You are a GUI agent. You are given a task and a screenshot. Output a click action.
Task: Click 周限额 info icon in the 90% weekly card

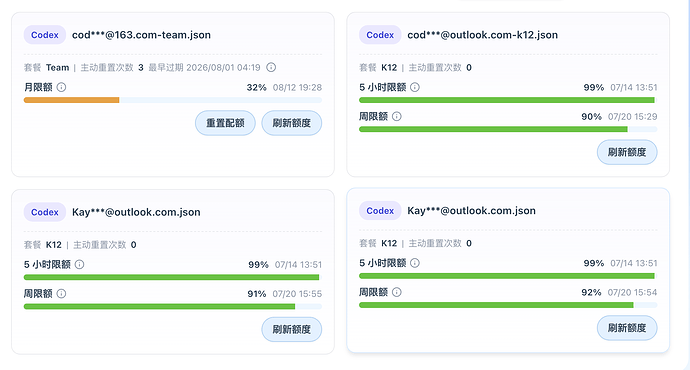click(x=396, y=116)
